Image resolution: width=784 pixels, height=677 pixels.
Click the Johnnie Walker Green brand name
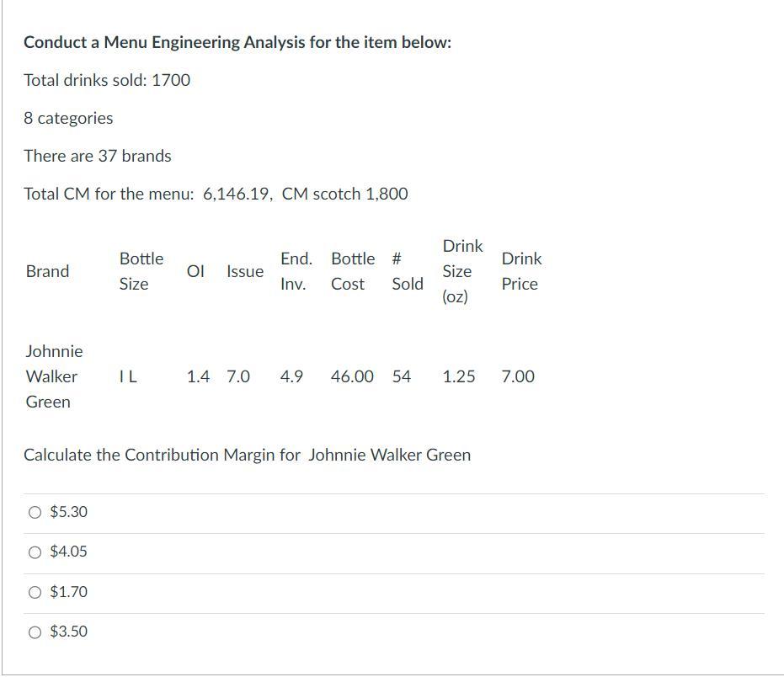tap(52, 376)
